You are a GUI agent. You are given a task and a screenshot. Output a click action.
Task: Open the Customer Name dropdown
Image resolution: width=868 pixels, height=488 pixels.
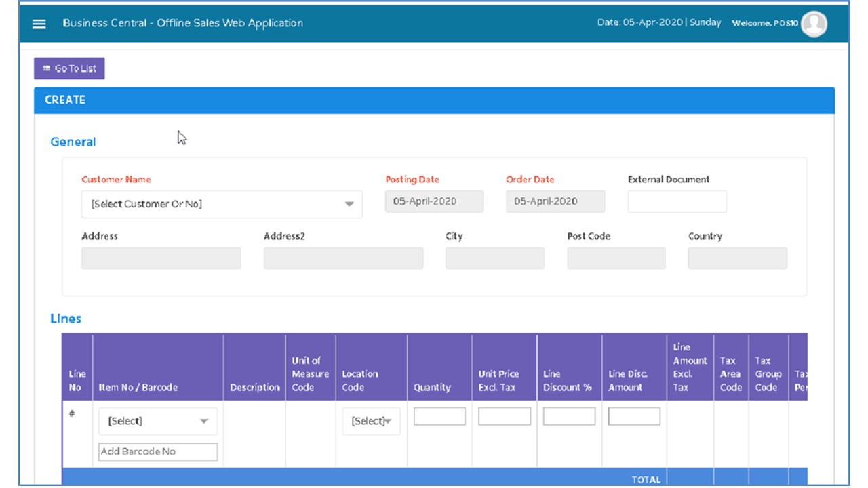tap(222, 204)
